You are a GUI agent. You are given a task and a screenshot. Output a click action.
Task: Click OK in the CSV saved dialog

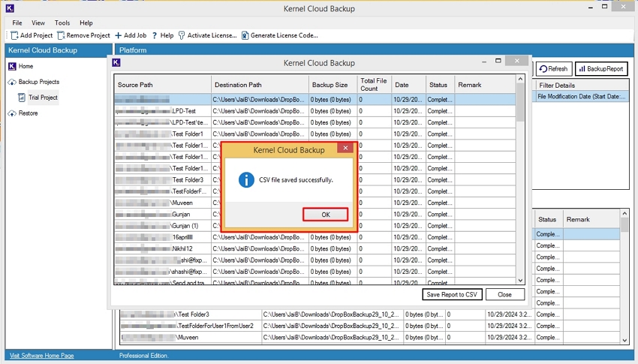pyautogui.click(x=326, y=215)
